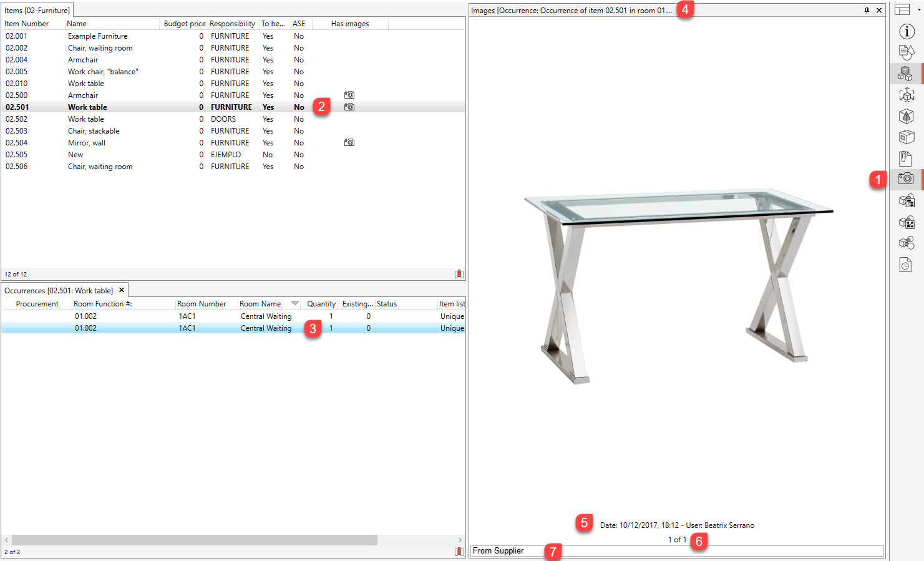924x561 pixels.
Task: Select the Chair, stackable item row
Action: point(94,131)
